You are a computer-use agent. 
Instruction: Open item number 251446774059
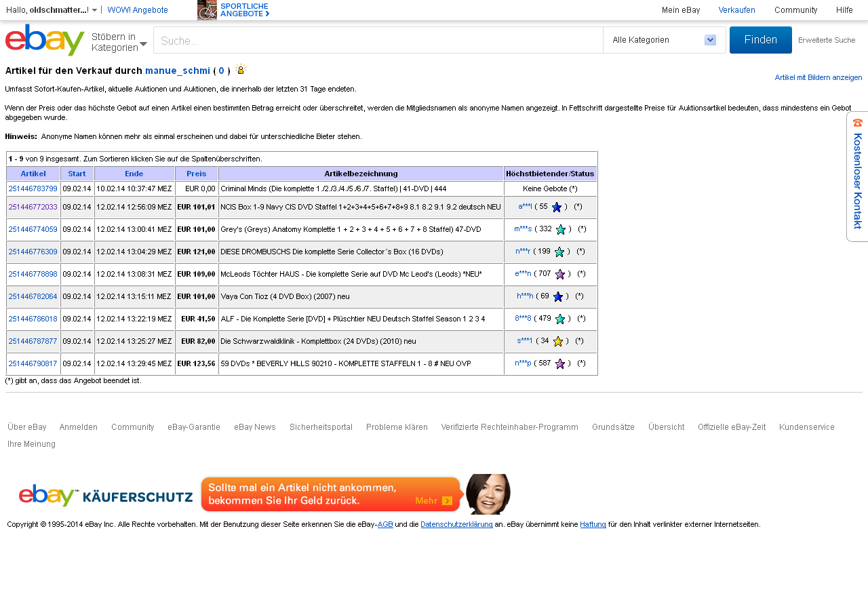pyautogui.click(x=33, y=229)
